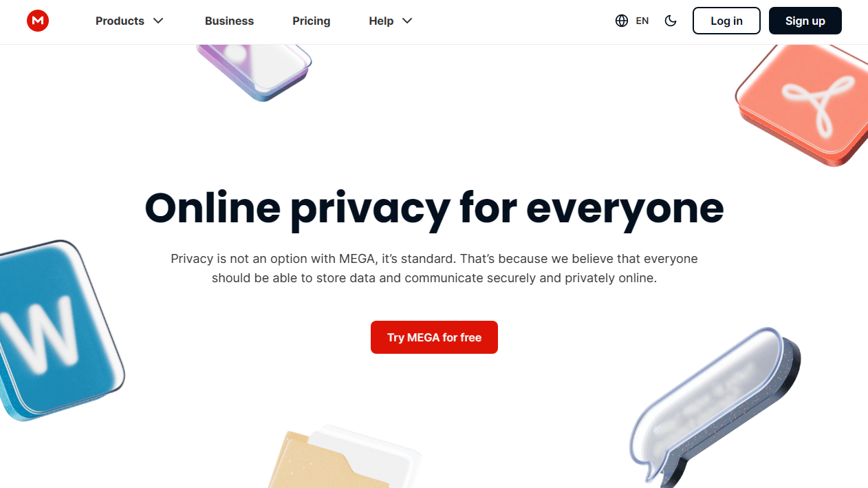Open the Products menu label
Viewport: 868px width, 488px height.
point(120,21)
